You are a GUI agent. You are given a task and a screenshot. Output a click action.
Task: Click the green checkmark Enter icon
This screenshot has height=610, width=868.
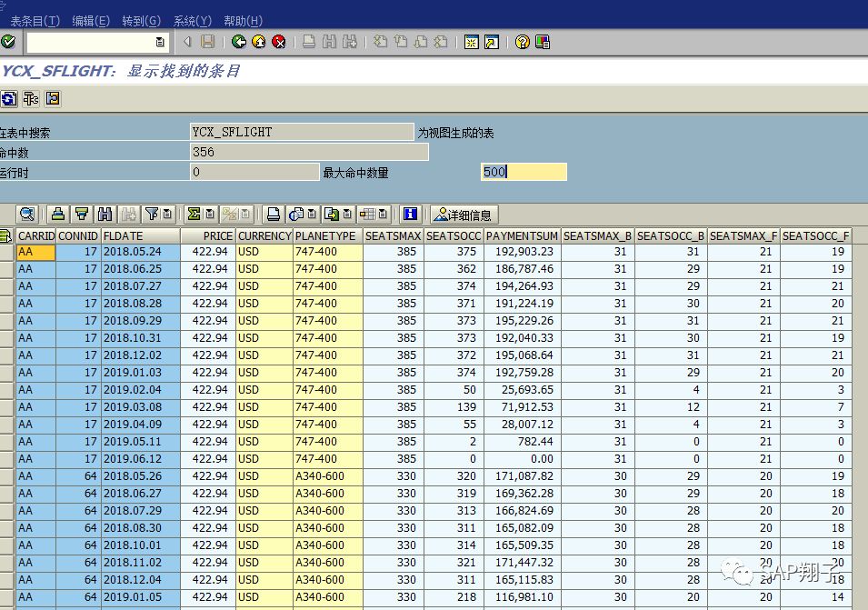(8, 42)
